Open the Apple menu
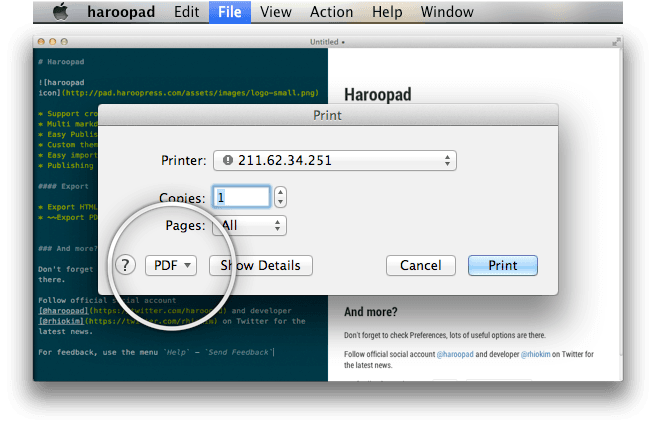656x428 pixels. (x=59, y=12)
